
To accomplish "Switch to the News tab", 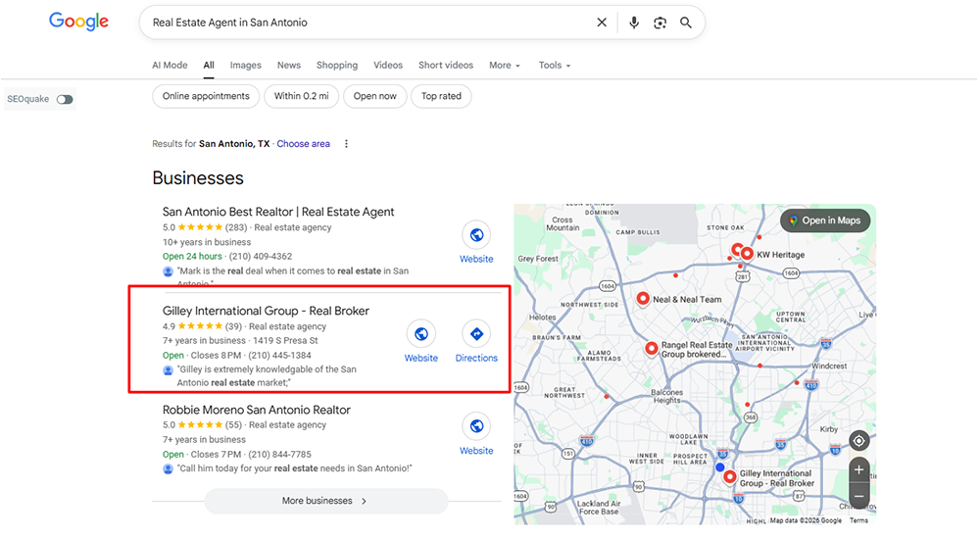I will click(x=289, y=65).
